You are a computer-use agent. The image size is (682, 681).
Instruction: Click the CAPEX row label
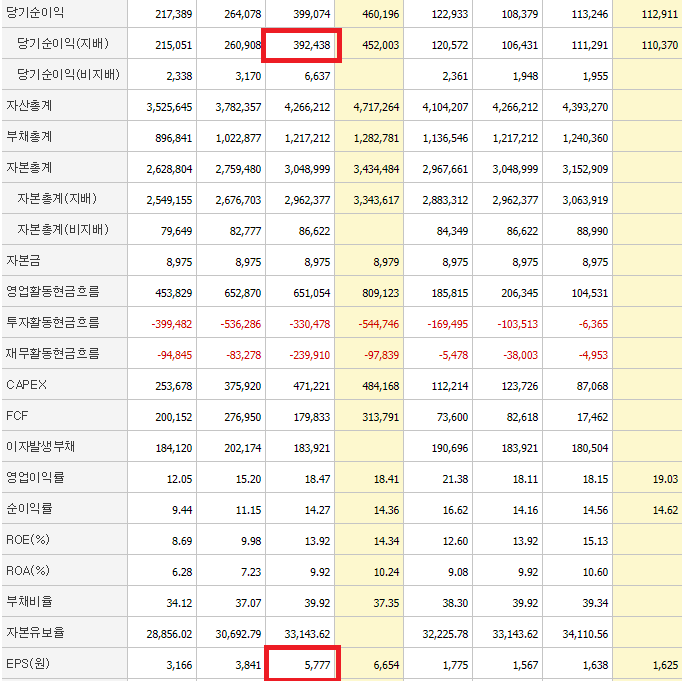click(x=26, y=385)
